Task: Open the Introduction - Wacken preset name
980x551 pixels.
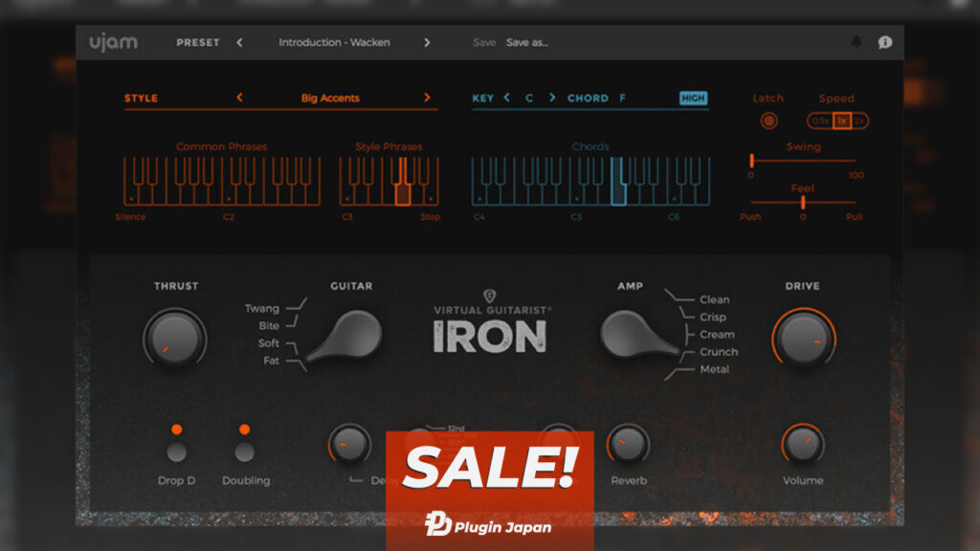Action: point(334,42)
